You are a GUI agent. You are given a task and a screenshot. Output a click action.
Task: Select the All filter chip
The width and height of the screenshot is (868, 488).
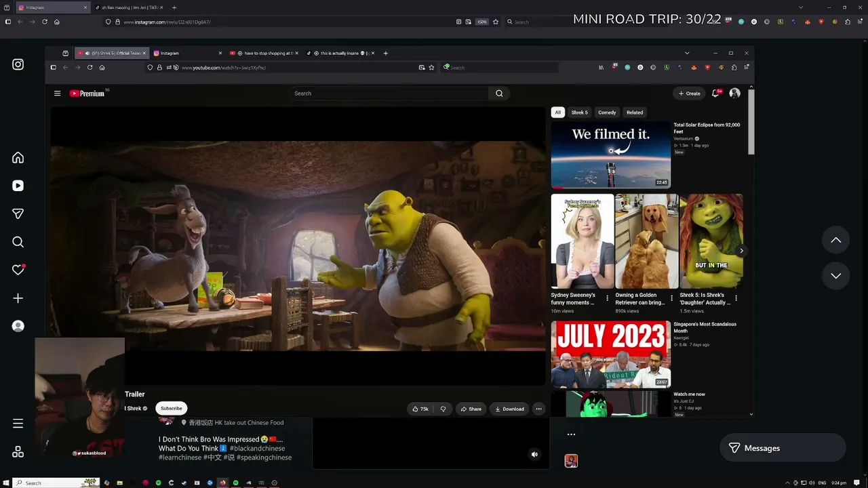tap(557, 113)
